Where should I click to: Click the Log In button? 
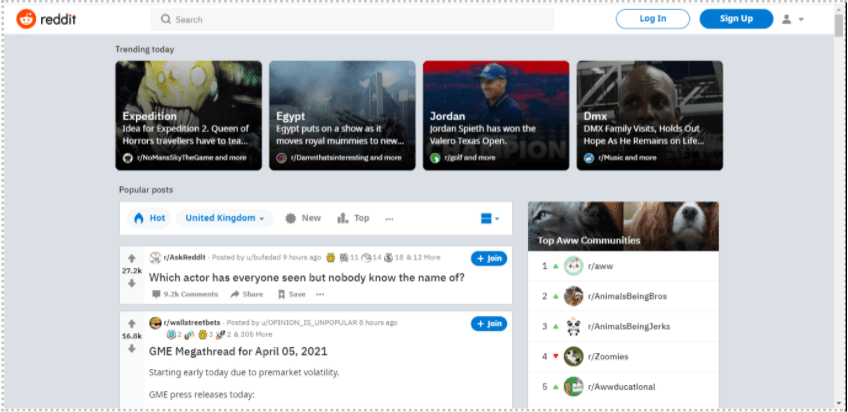pos(653,19)
